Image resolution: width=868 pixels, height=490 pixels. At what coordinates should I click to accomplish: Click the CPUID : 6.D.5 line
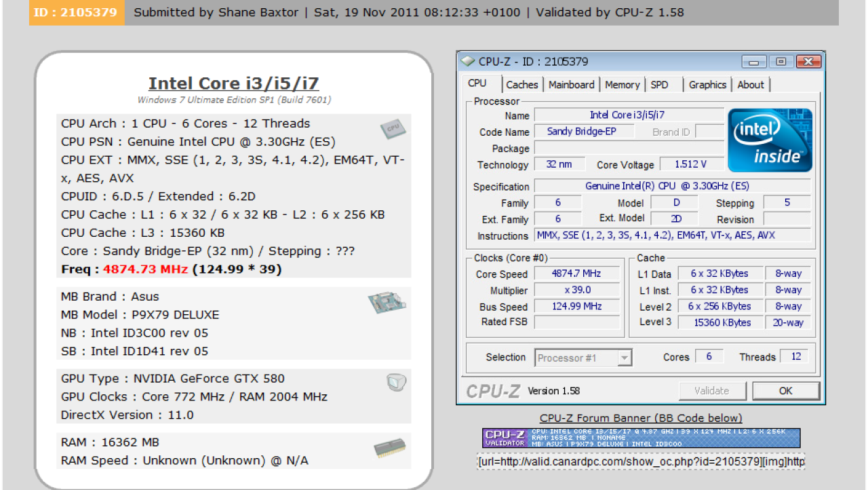pyautogui.click(x=158, y=196)
